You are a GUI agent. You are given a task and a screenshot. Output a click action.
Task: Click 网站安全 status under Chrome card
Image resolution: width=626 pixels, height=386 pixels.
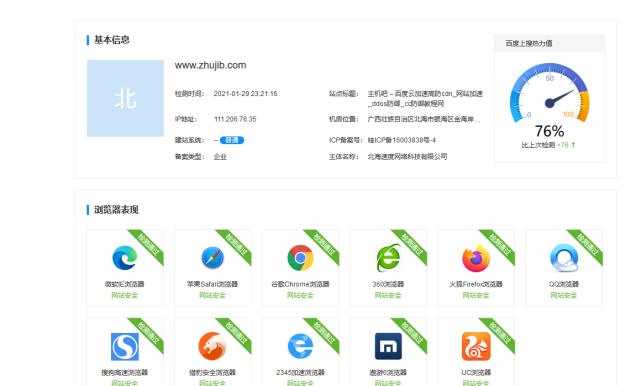[x=300, y=295]
